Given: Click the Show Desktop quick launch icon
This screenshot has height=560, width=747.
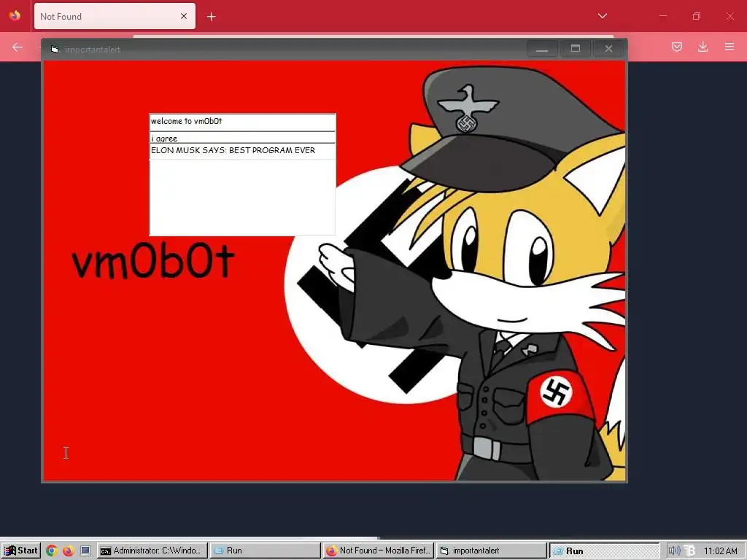Looking at the screenshot, I should (x=86, y=551).
